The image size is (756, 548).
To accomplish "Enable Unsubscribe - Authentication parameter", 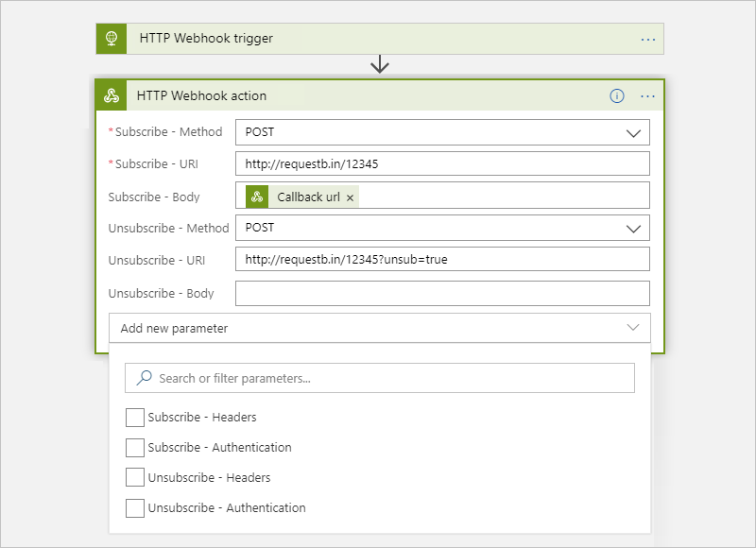I will [135, 507].
